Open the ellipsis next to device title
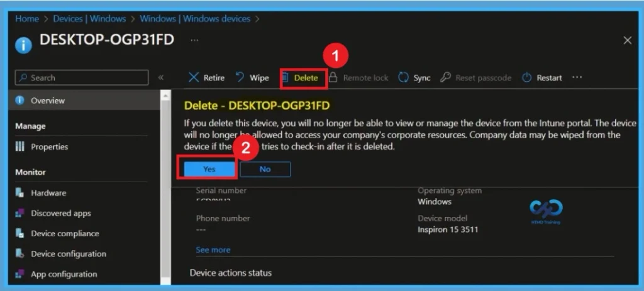Image resolution: width=644 pixels, height=291 pixels. pyautogui.click(x=194, y=40)
